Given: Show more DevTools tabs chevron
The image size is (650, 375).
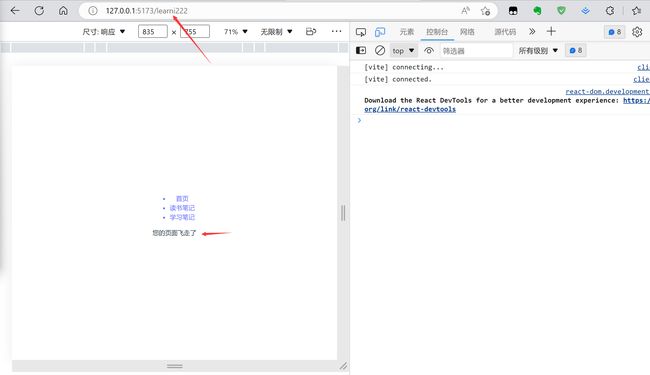Looking at the screenshot, I should 532,31.
